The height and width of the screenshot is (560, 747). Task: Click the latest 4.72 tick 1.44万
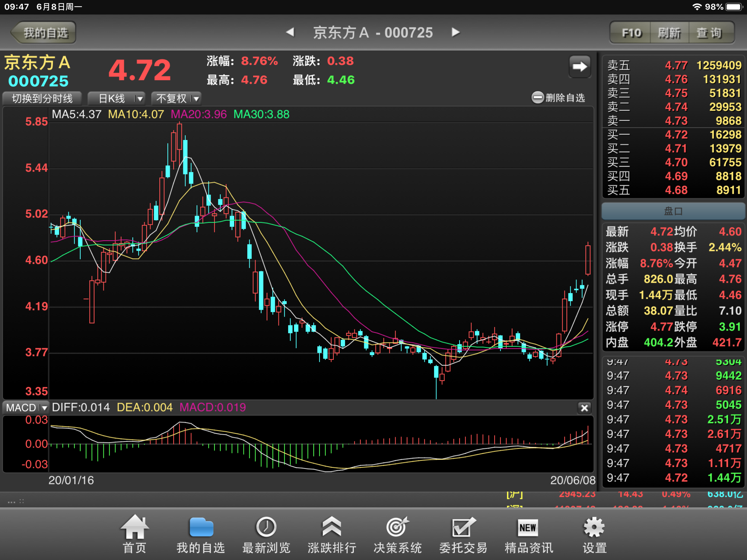(x=674, y=478)
